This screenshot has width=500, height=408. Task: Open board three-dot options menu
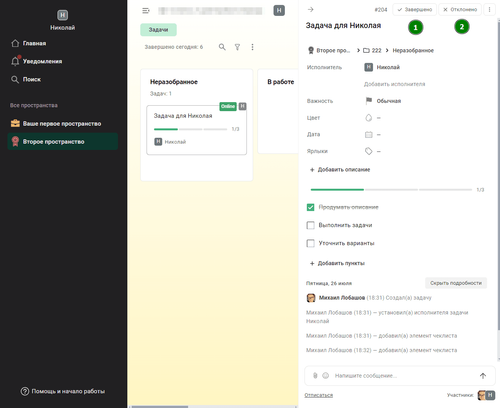pyautogui.click(x=252, y=47)
